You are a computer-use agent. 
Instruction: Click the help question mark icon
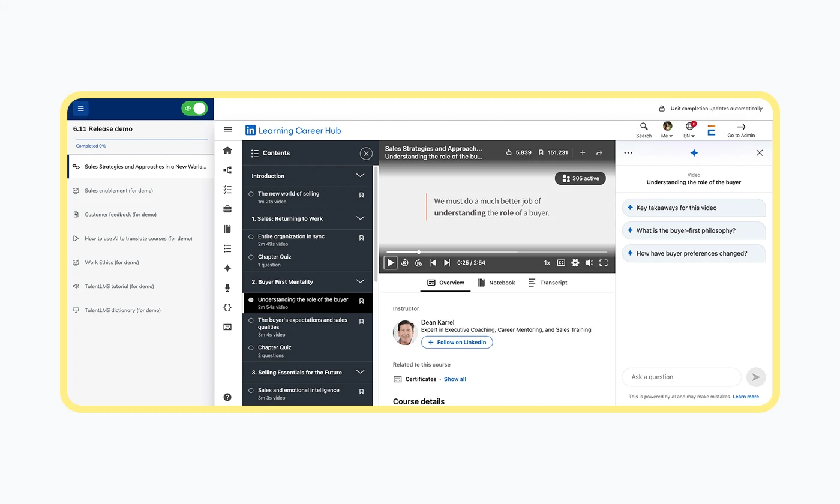[x=227, y=397]
